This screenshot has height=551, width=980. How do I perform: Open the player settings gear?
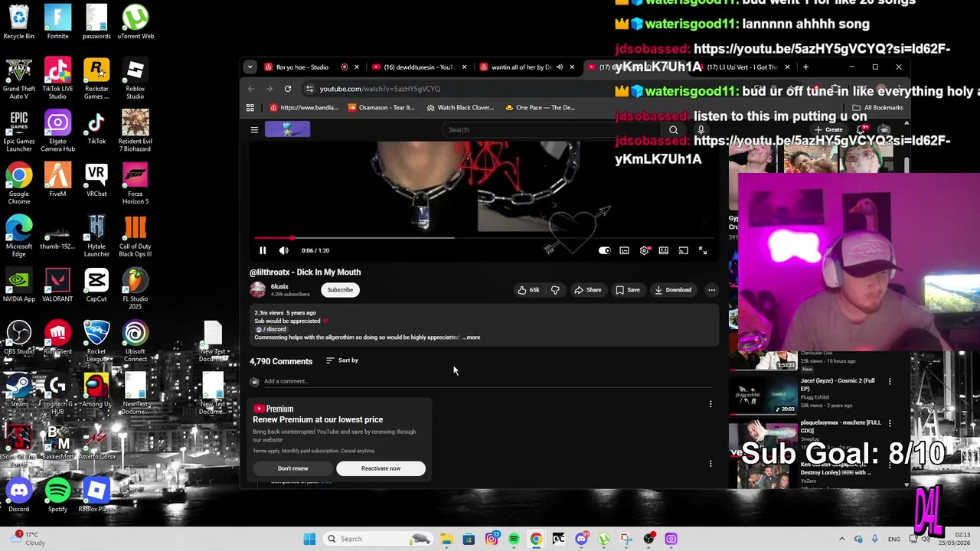pyautogui.click(x=644, y=250)
